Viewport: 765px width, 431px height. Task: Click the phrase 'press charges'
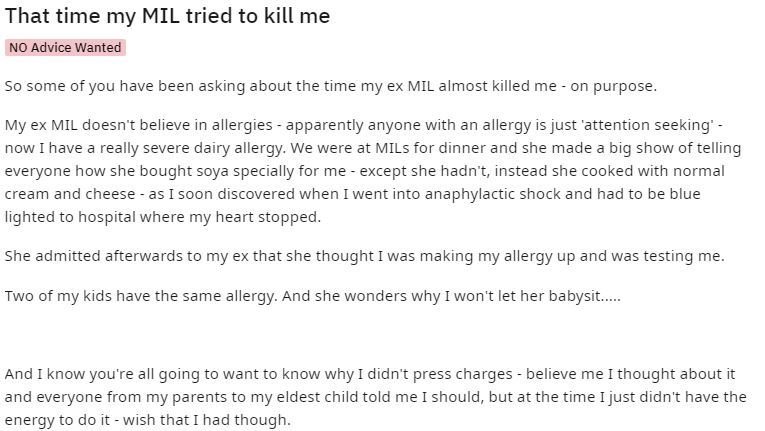pos(463,374)
